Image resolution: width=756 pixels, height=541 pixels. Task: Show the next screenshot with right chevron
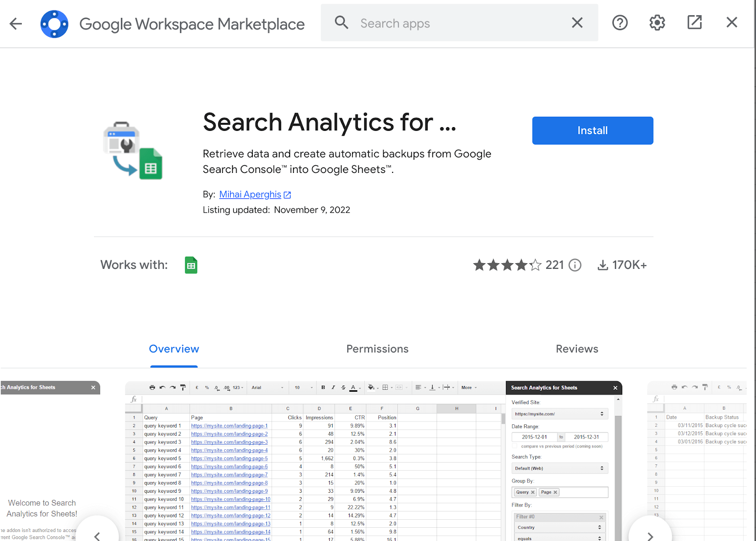coord(650,536)
